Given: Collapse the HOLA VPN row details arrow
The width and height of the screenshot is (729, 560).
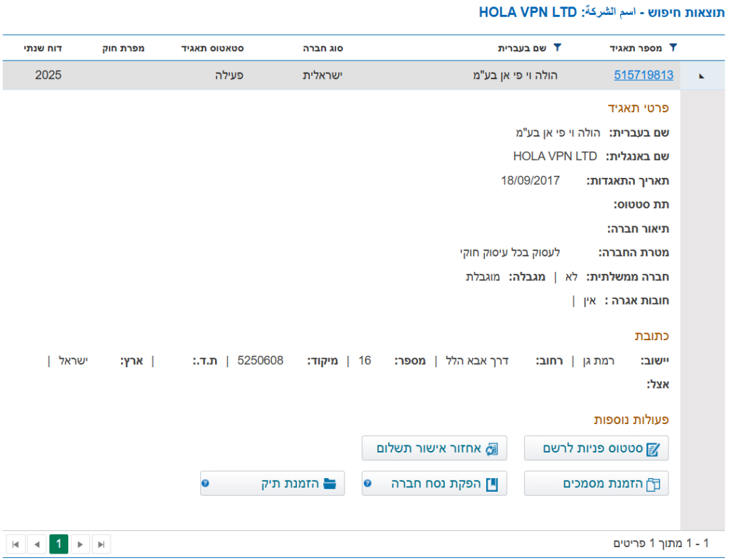Looking at the screenshot, I should pos(701,75).
